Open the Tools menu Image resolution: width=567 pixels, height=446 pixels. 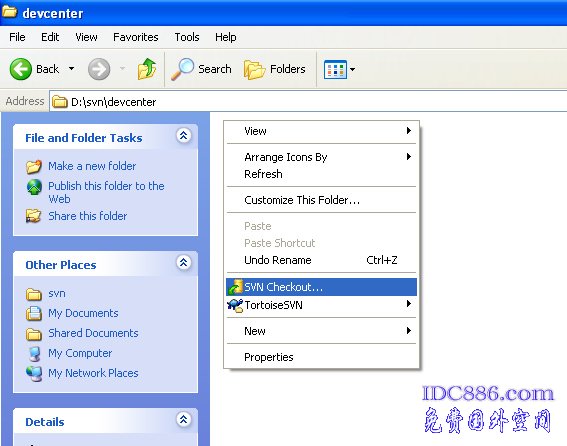point(187,37)
